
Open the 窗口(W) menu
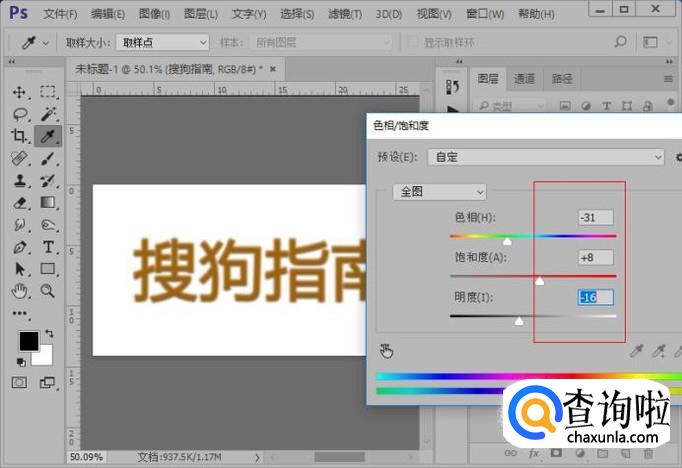485,14
